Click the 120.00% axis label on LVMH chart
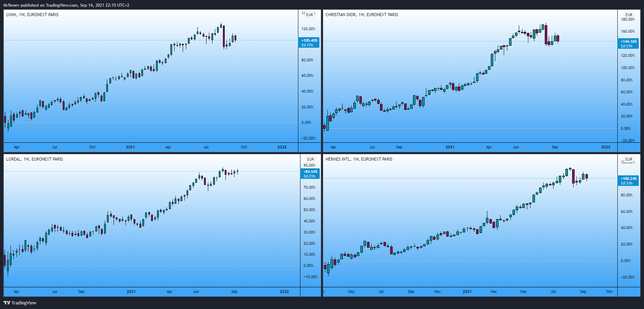Screen dimensions: 644x309 (x=309, y=29)
